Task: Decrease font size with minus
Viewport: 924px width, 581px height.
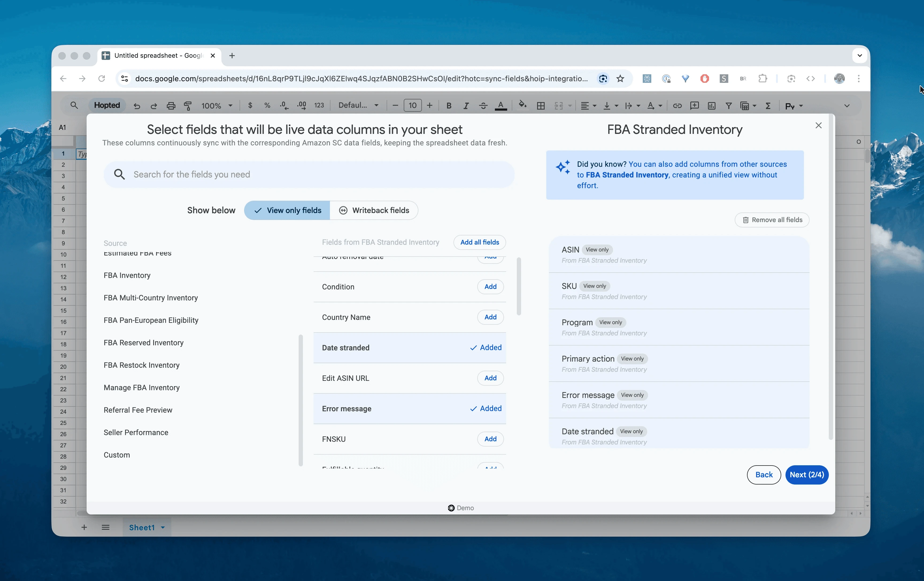Action: (x=395, y=106)
